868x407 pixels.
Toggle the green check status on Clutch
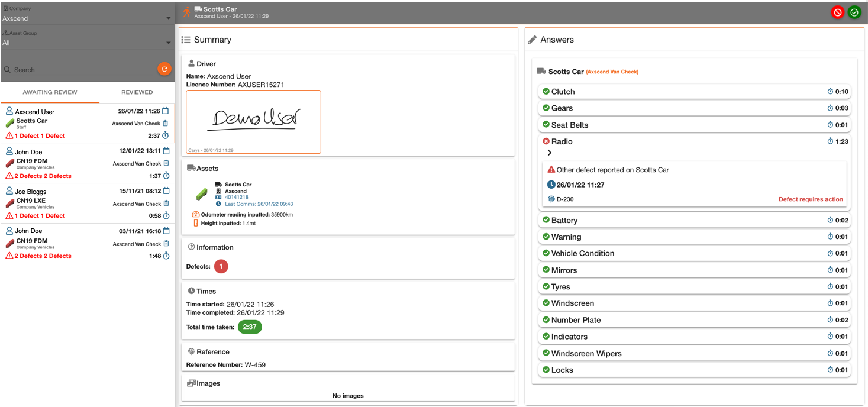pos(546,92)
